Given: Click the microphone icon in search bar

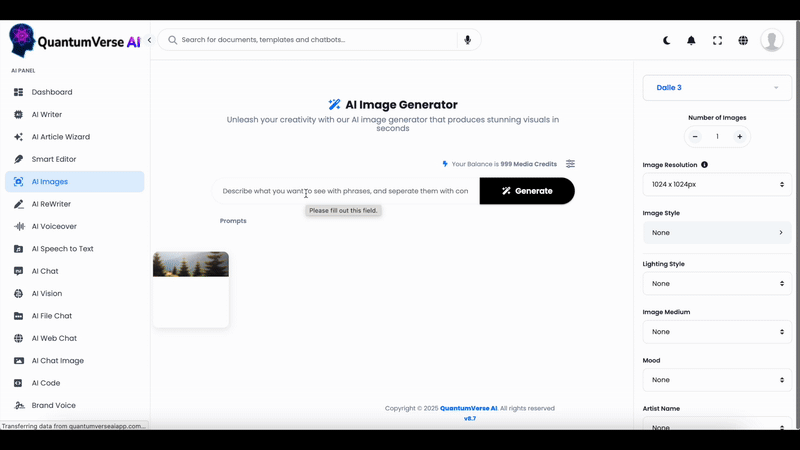Looking at the screenshot, I should pos(467,40).
